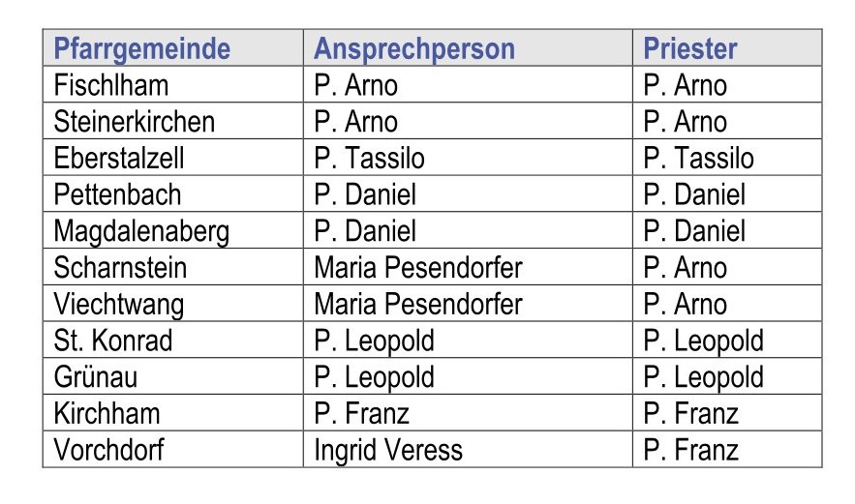Click Maria Pesendorfer in the Viechtwang row

[x=418, y=304]
